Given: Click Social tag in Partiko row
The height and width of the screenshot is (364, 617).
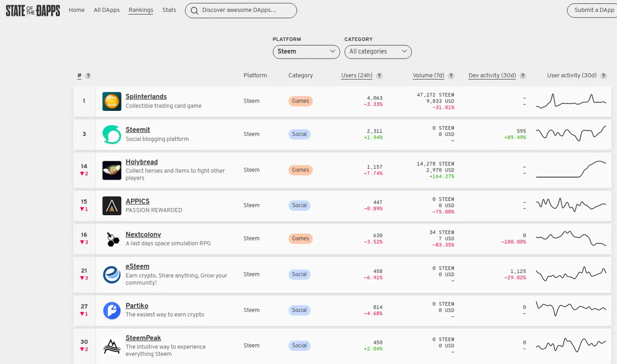Looking at the screenshot, I should click(299, 311).
